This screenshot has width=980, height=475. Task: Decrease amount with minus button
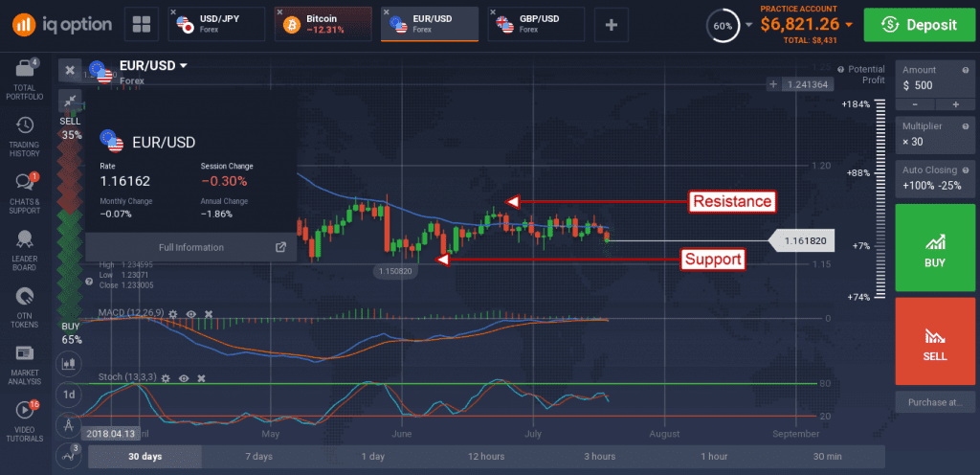[914, 104]
